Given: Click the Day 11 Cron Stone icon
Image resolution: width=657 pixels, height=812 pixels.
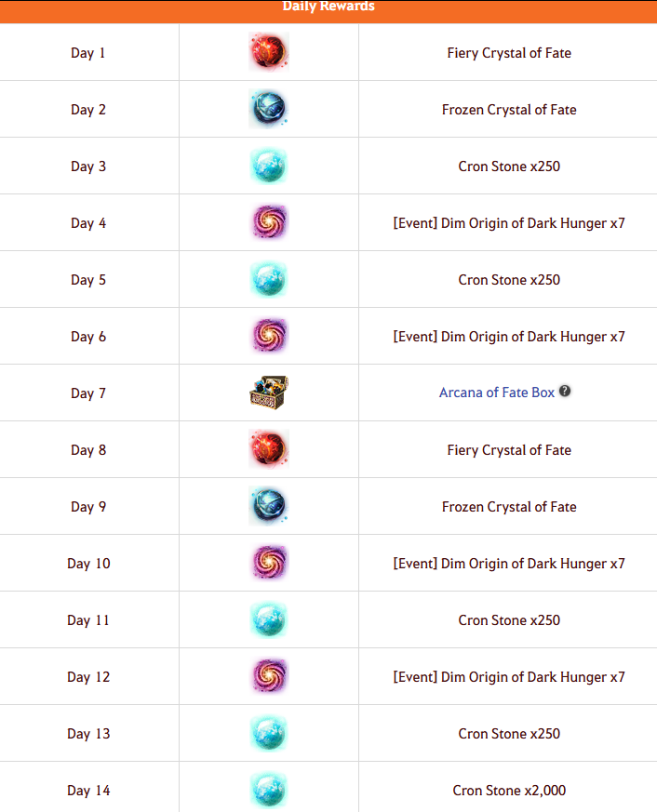Looking at the screenshot, I should point(268,619).
